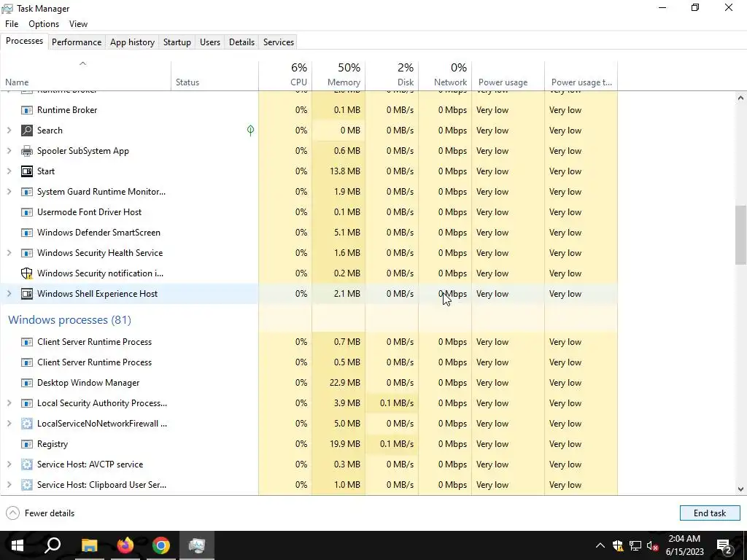Sort by the Disk column header
Image resolution: width=747 pixels, height=560 pixels.
(x=392, y=75)
